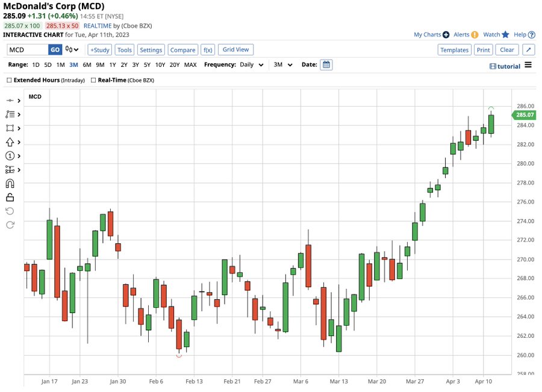Click the f(x) expression button

point(208,50)
